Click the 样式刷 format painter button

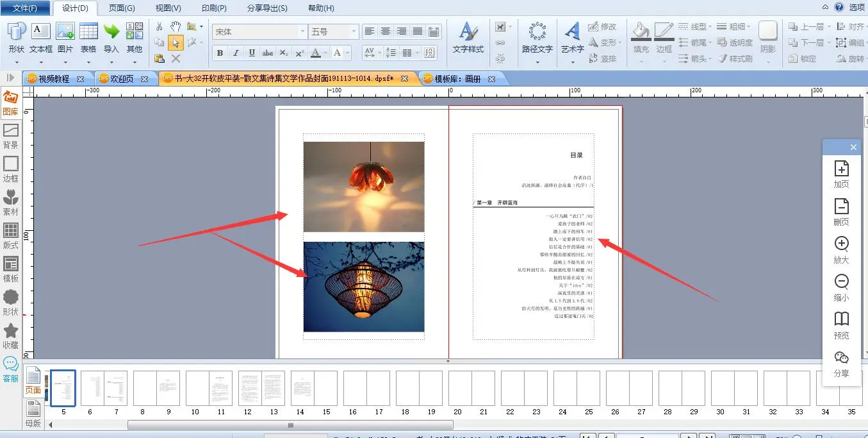pos(735,58)
